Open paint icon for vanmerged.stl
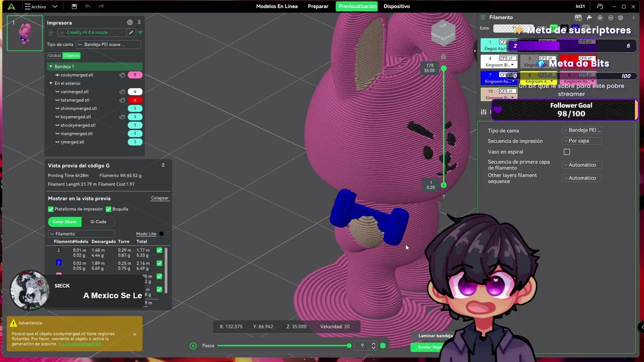Viewport: 644px width, 362px height. 122,92
